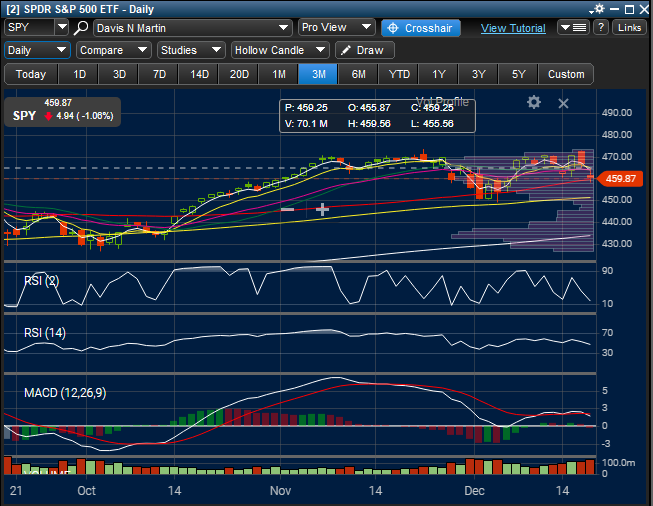Open the symbol search magnifier
653x506 pixels.
tap(81, 28)
